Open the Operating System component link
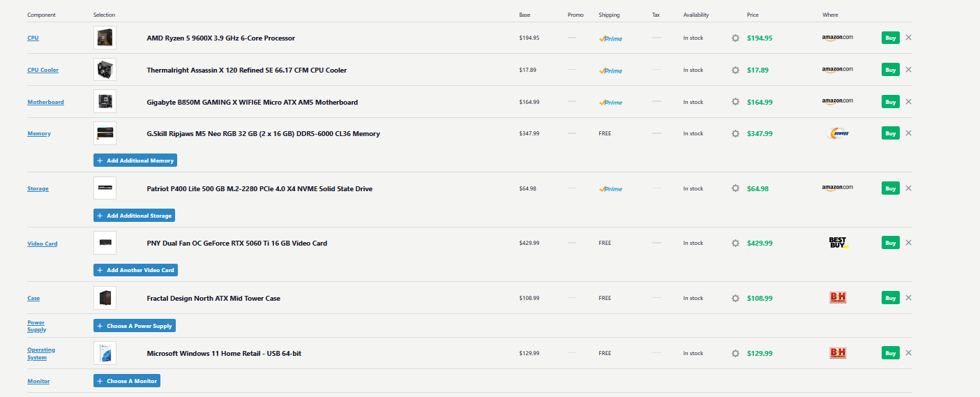980x397 pixels. click(x=41, y=354)
